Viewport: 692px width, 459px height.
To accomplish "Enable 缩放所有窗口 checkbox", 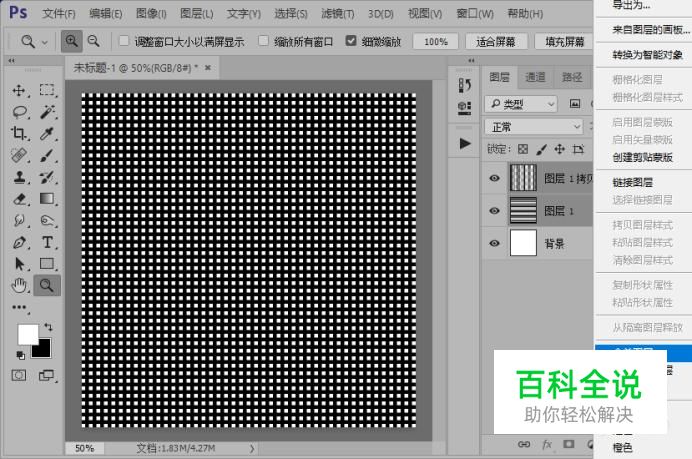I will tap(263, 41).
